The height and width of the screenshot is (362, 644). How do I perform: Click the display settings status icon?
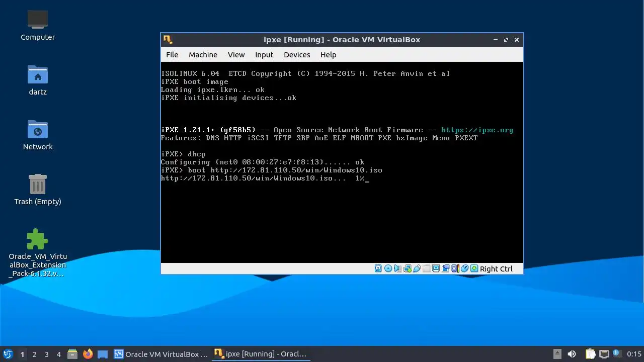(436, 268)
